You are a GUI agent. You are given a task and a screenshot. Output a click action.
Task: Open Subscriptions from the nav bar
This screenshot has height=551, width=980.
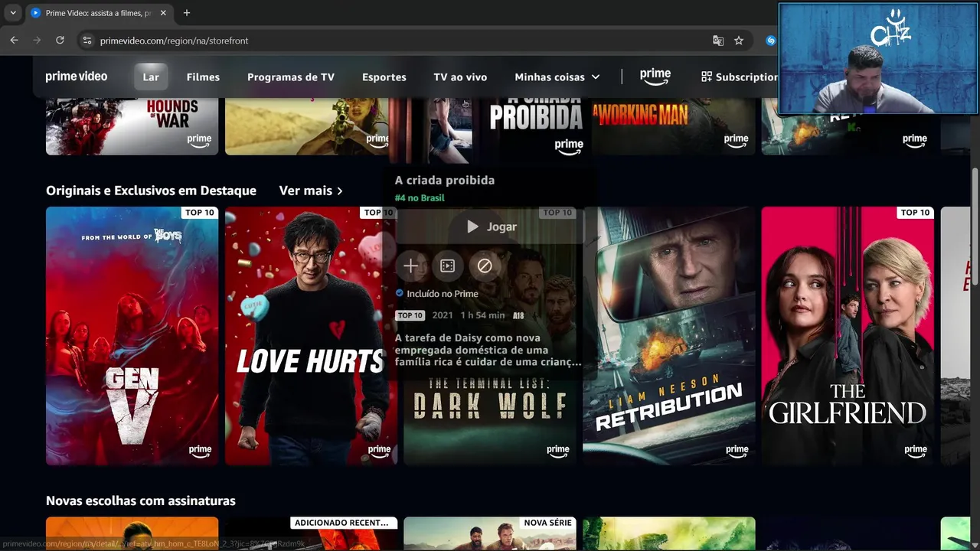[740, 77]
